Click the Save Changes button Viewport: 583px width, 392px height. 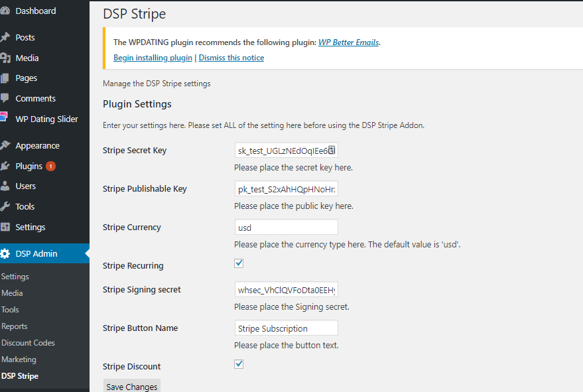coord(131,386)
